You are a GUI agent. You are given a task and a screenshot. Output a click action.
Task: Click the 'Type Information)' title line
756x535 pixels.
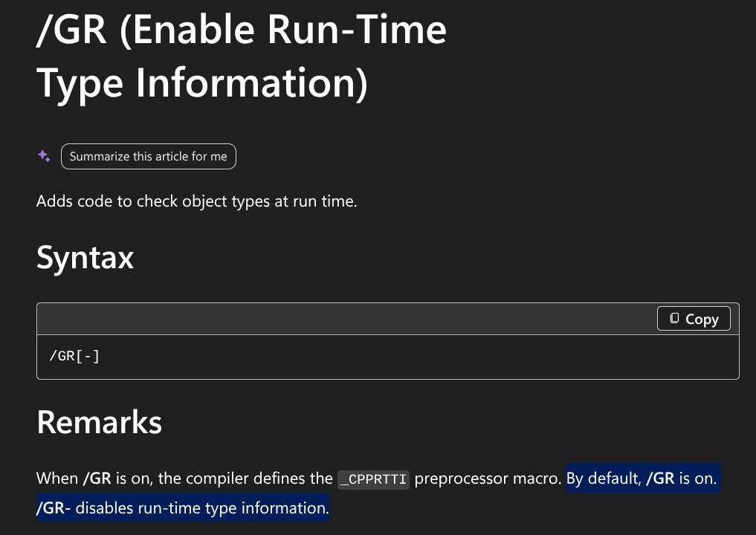tap(202, 83)
